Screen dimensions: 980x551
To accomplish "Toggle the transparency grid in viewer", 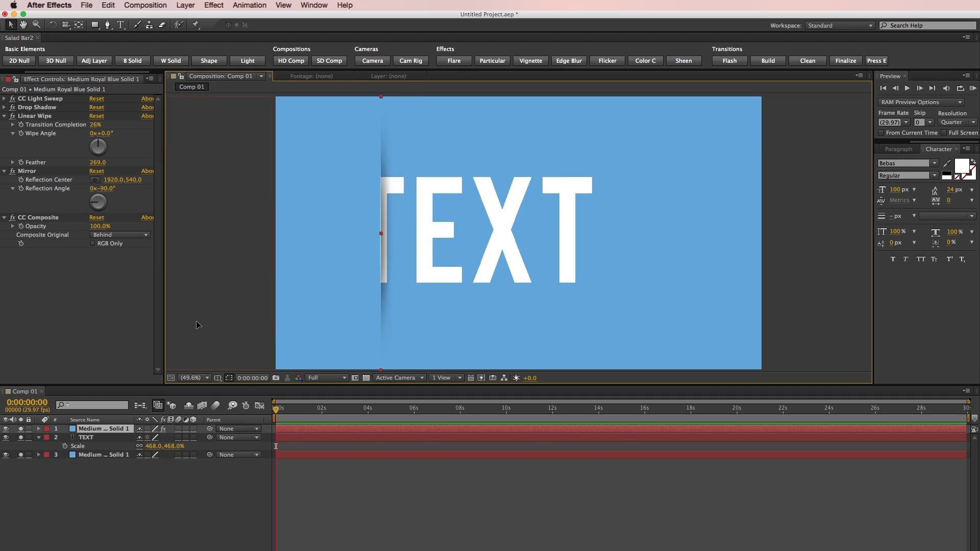I will coord(366,378).
